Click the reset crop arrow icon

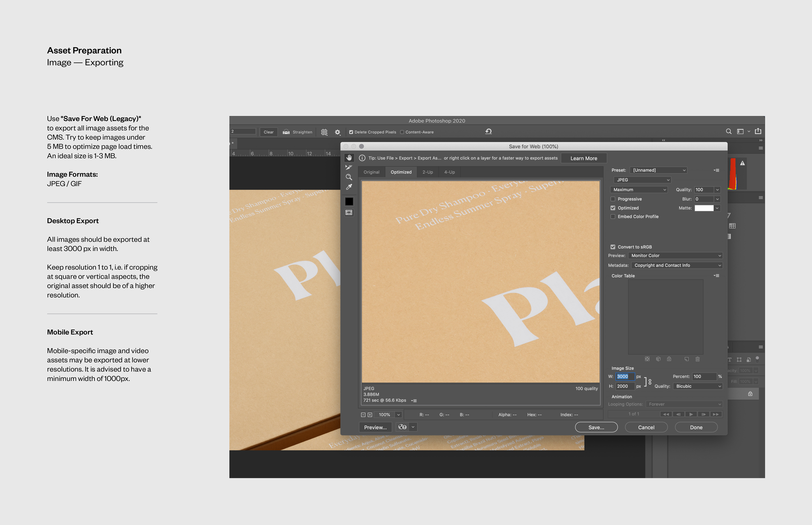[x=488, y=132]
